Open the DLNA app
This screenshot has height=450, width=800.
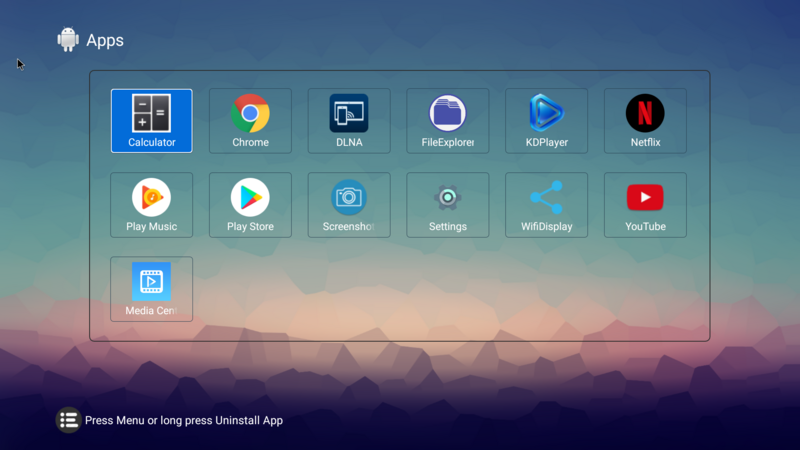pyautogui.click(x=349, y=121)
